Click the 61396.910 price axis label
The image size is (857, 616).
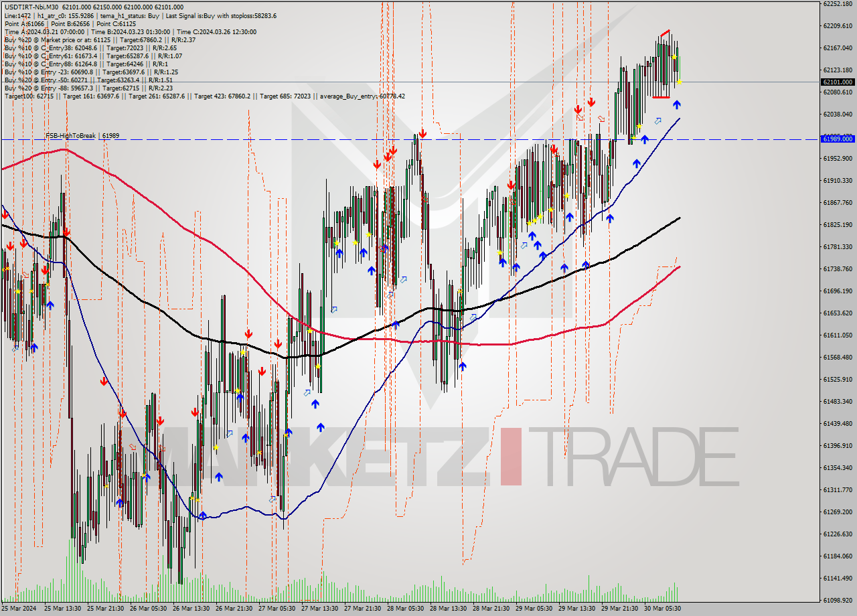[838, 445]
